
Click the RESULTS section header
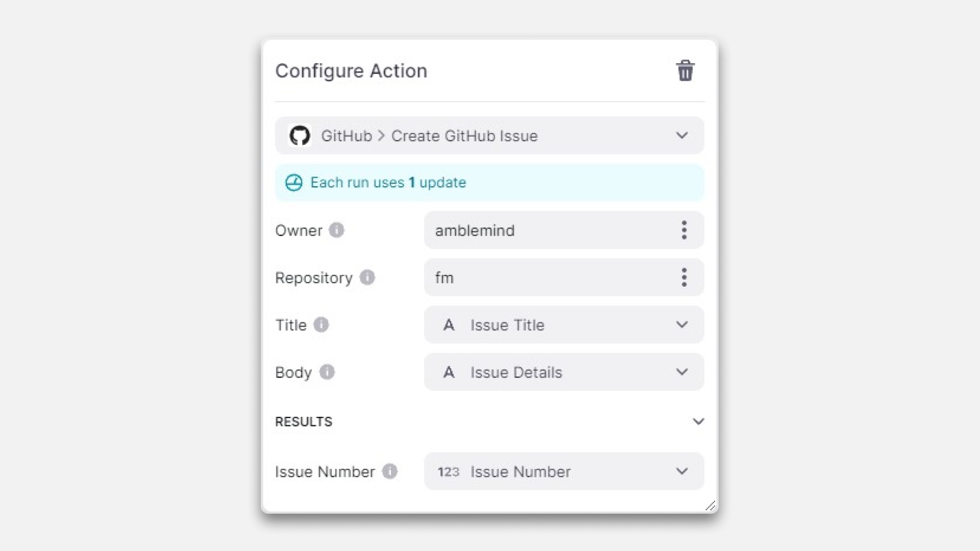click(x=304, y=421)
